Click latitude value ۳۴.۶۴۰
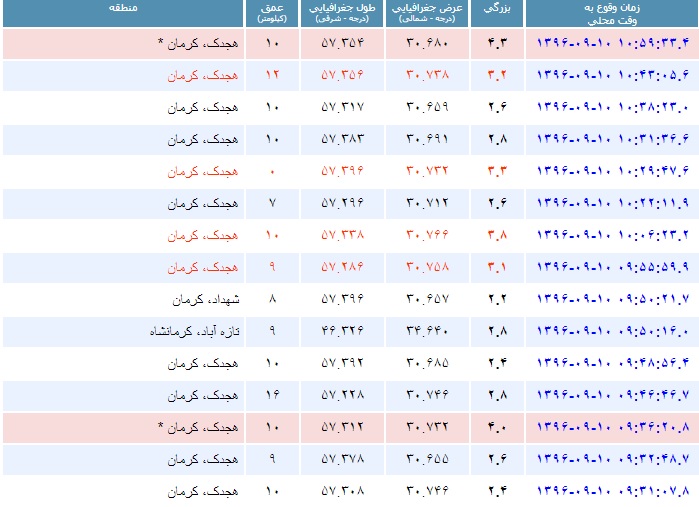699x507 pixels. 427,331
